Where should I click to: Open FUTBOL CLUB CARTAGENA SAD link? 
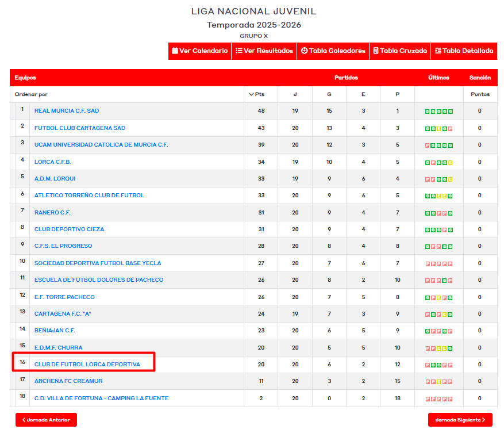pos(80,128)
